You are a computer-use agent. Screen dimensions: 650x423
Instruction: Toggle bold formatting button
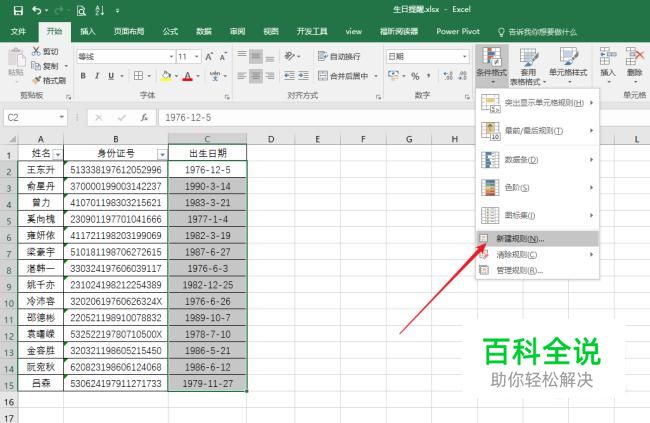pos(83,76)
